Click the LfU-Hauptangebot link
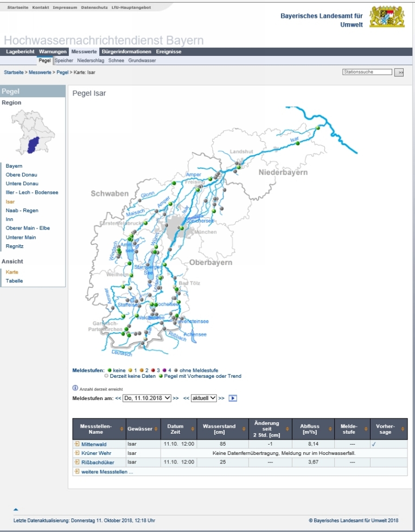 click(x=131, y=8)
